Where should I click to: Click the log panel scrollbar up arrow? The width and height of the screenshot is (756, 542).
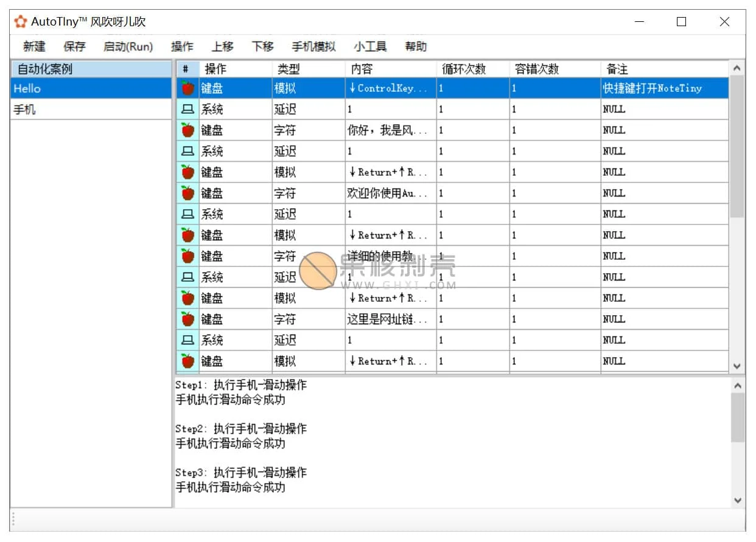pyautogui.click(x=738, y=386)
